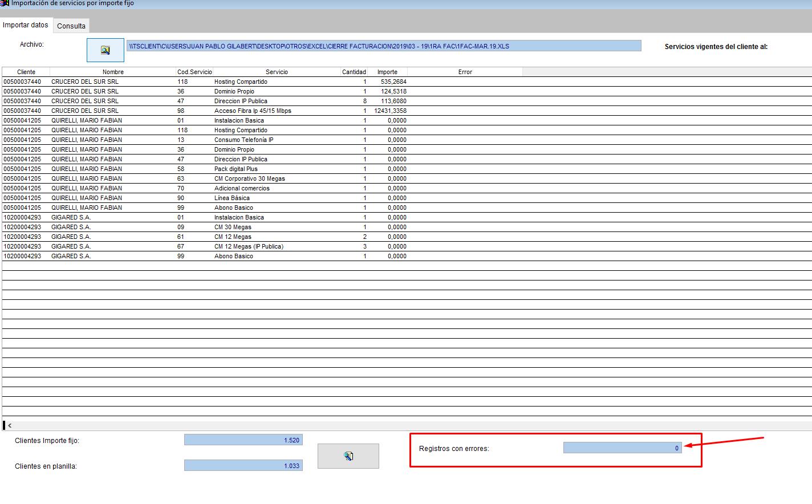Click the Clientes Importe fijo value field
Screen dimensions: 812x504
click(243, 440)
